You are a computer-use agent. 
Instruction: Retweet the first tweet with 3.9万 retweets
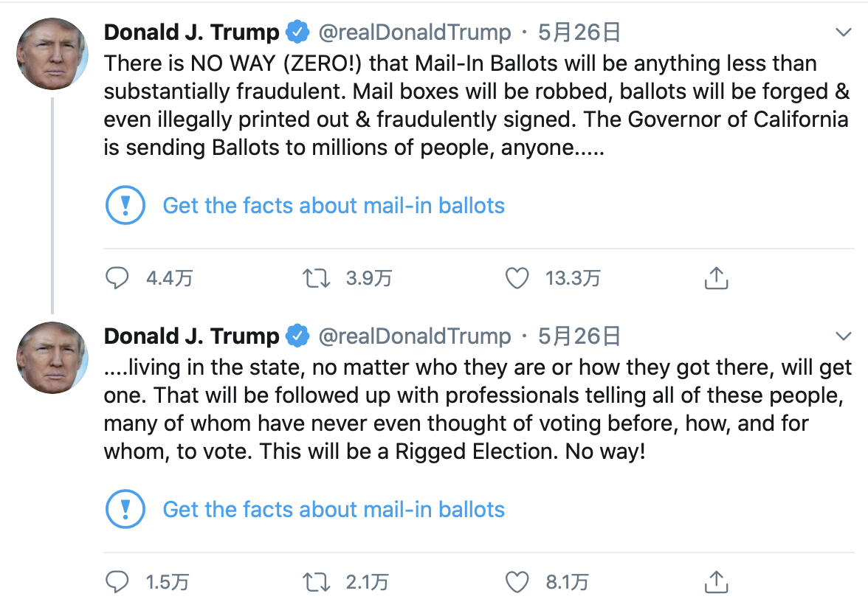coord(317,278)
